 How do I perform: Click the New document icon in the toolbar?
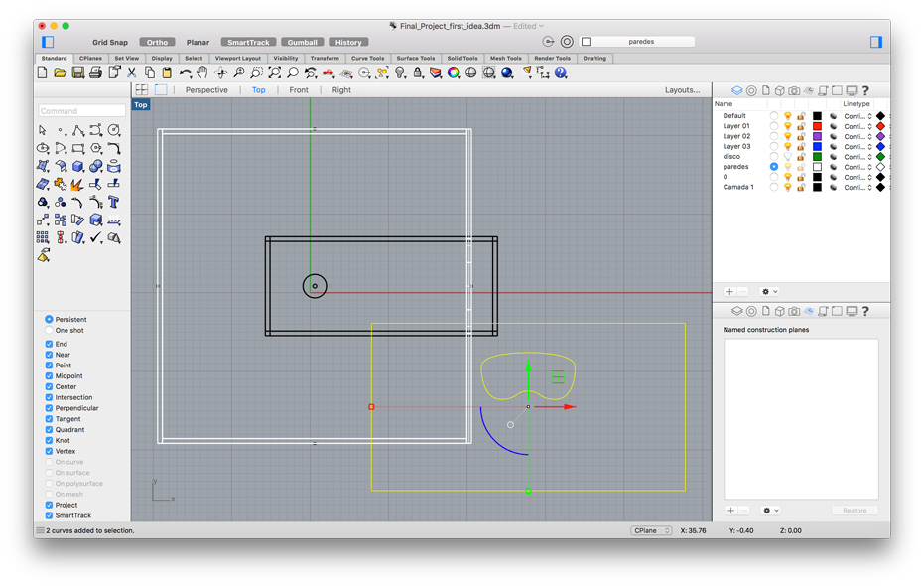tap(43, 73)
